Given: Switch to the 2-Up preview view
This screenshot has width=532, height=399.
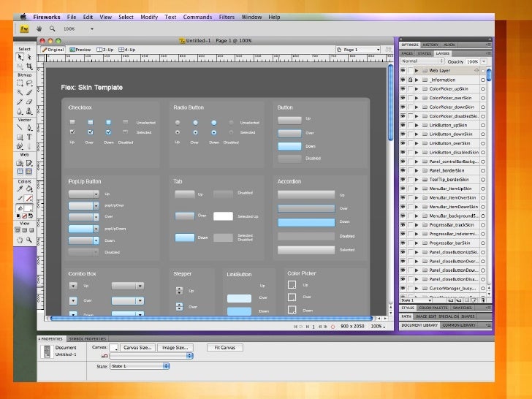Looking at the screenshot, I should click(105, 50).
